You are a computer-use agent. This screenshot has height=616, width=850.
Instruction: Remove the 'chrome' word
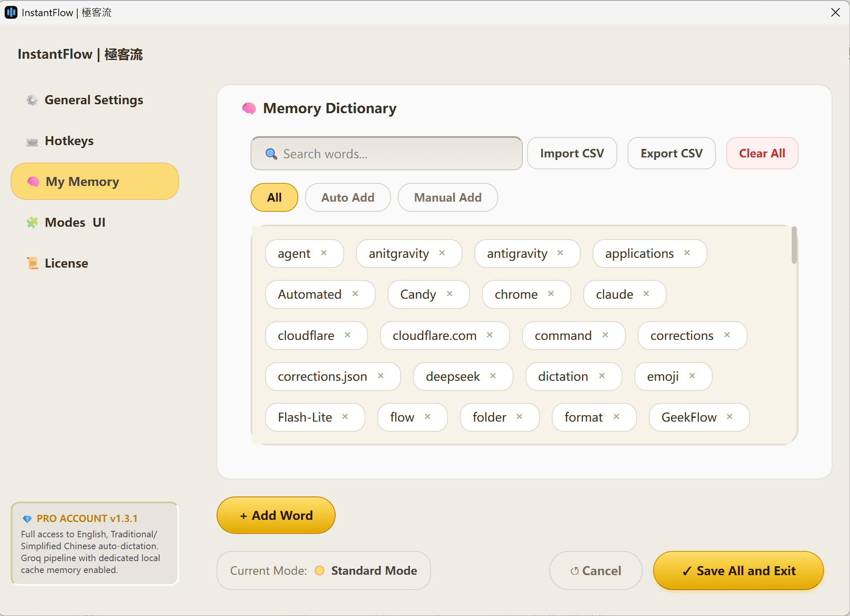pyautogui.click(x=551, y=294)
